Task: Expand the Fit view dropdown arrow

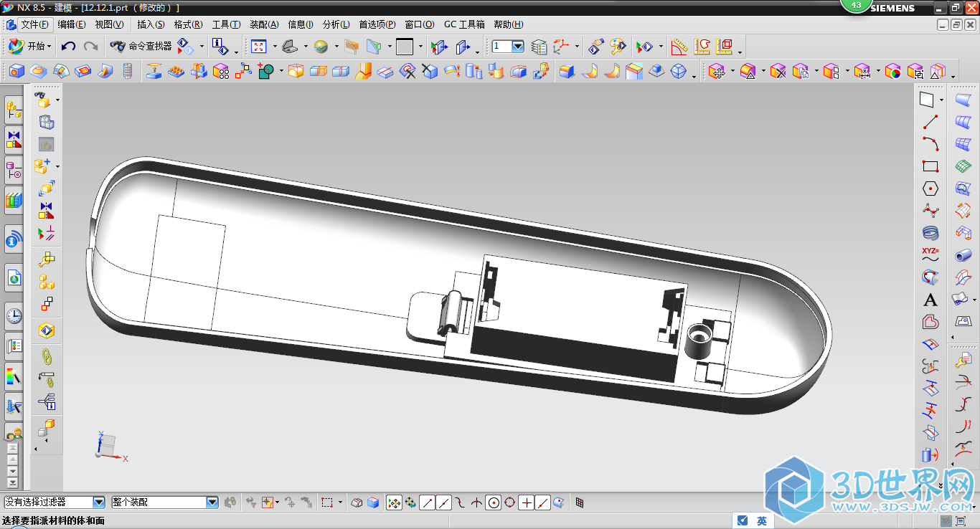Action: (275, 47)
